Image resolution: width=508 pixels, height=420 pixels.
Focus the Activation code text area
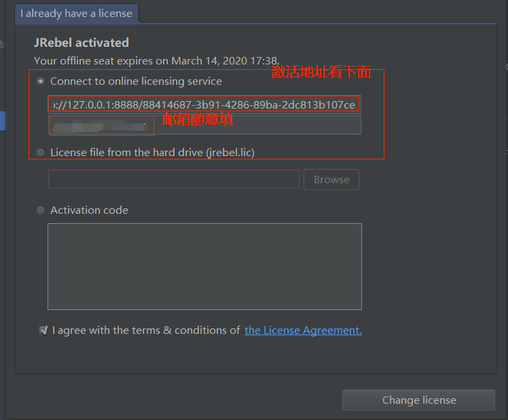click(x=204, y=267)
